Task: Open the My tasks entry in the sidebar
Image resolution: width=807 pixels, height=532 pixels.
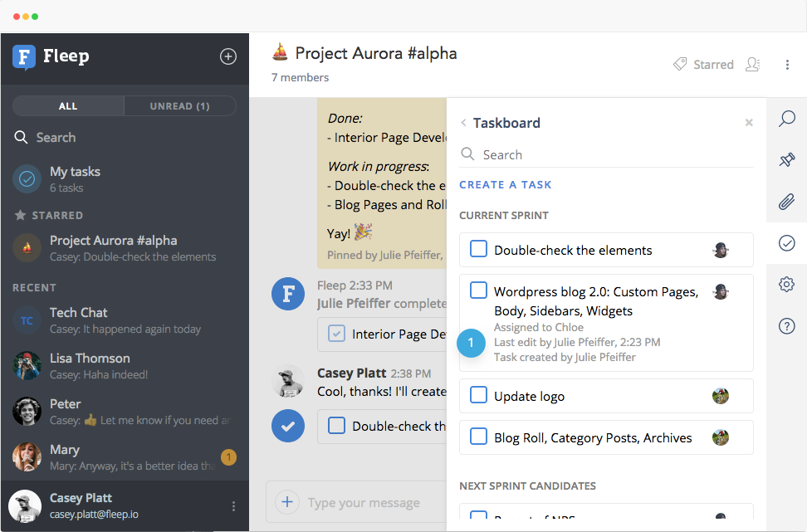Action: click(x=125, y=179)
